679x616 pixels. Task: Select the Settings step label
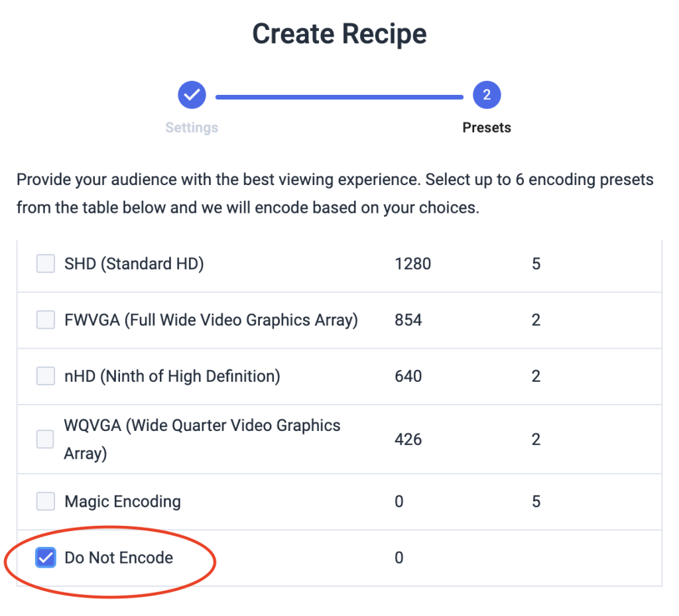[192, 127]
